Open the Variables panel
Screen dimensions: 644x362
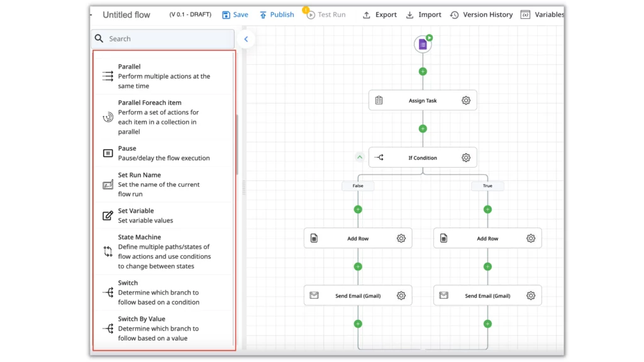[543, 15]
